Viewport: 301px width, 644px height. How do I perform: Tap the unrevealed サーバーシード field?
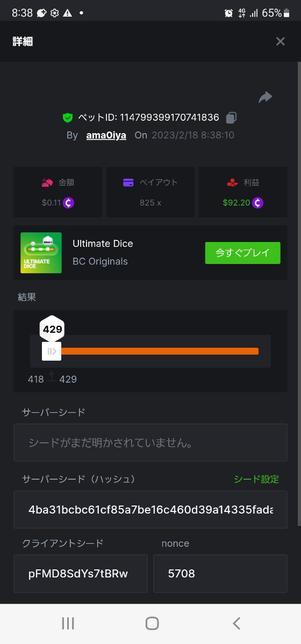pos(150,443)
